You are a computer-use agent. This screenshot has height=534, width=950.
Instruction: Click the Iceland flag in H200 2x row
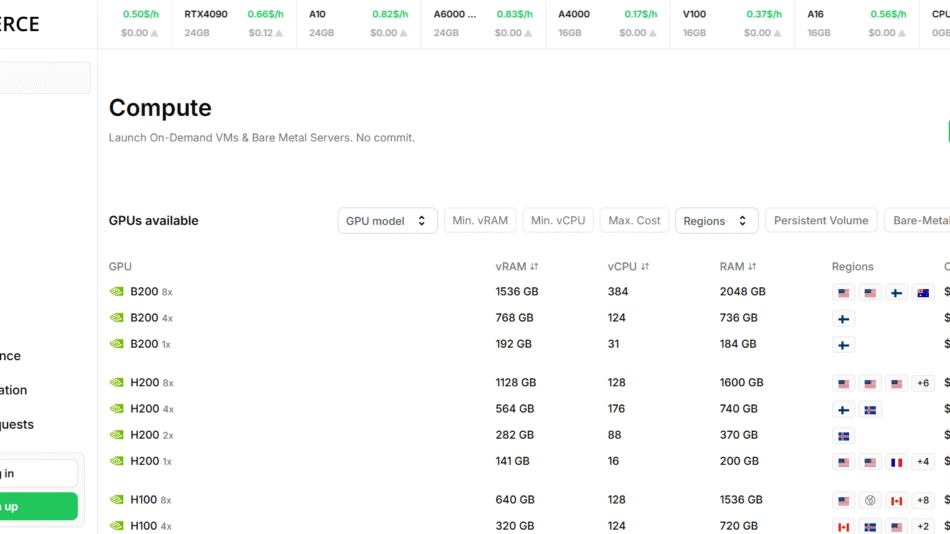click(844, 436)
